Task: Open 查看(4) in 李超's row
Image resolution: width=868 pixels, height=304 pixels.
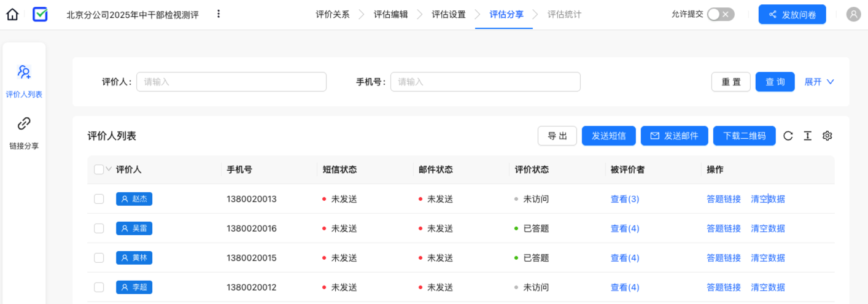Action: coord(625,287)
